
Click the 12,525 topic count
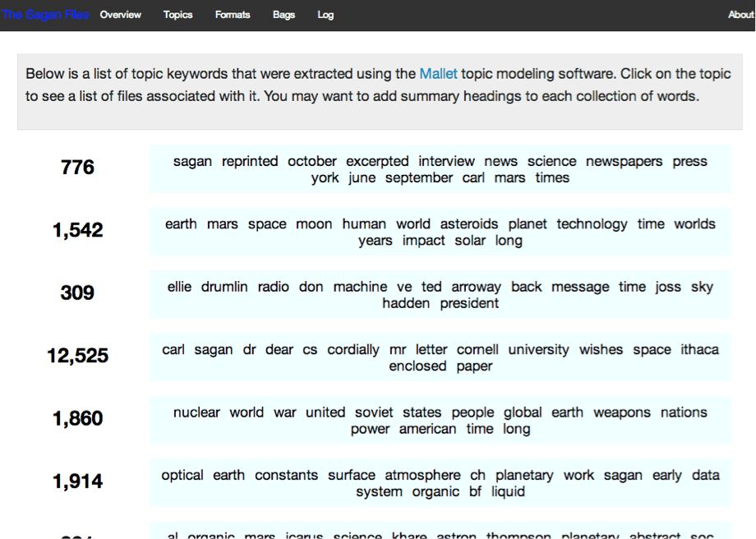click(x=76, y=356)
